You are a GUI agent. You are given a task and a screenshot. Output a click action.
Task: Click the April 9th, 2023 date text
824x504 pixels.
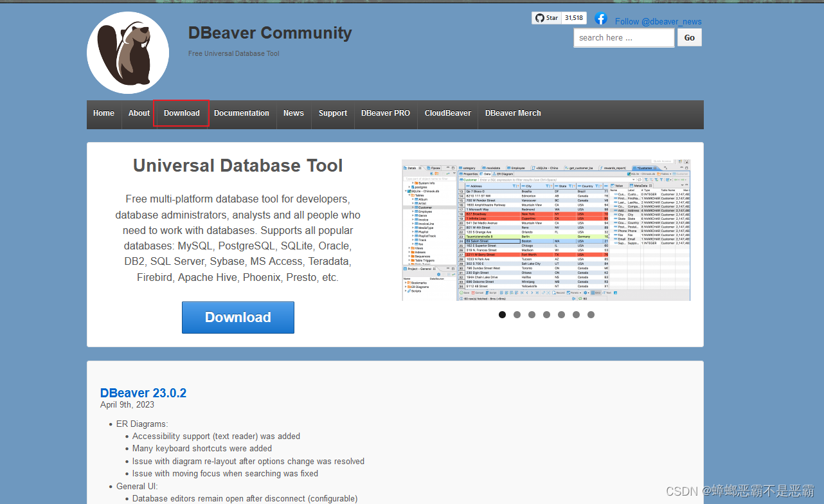[127, 404]
